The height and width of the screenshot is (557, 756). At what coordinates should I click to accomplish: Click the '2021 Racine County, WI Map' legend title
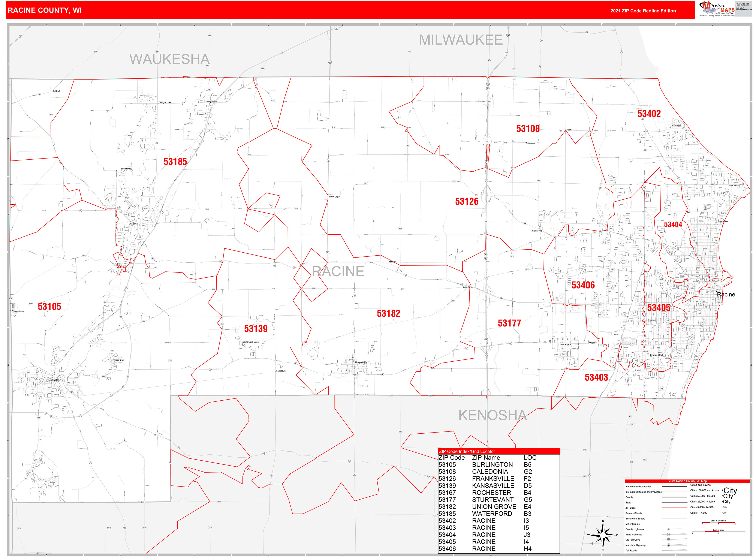coord(687,481)
